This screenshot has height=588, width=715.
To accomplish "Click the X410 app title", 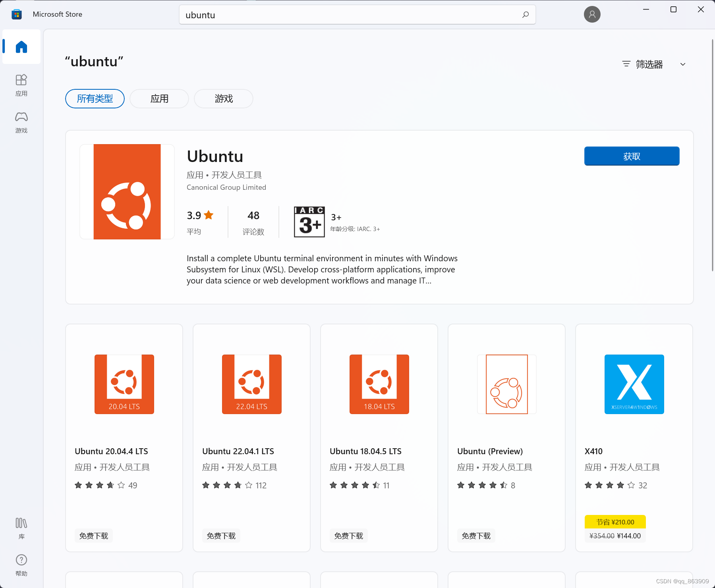I will [593, 451].
